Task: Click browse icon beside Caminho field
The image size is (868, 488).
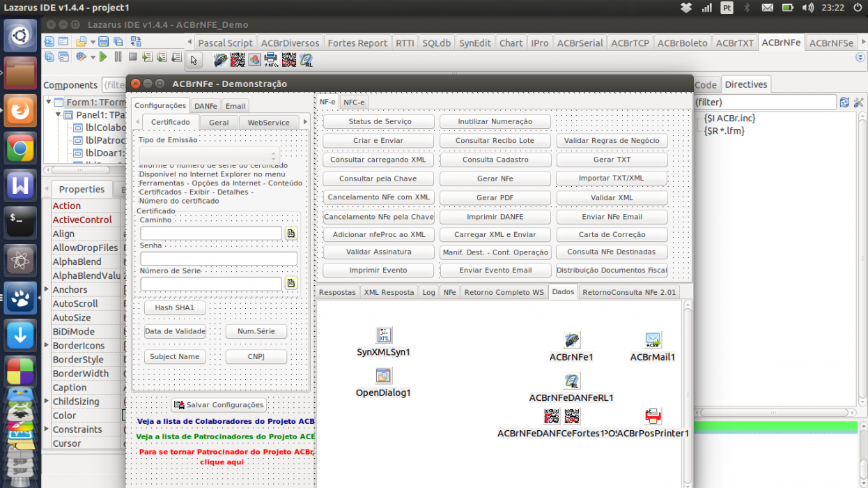Action: [291, 234]
